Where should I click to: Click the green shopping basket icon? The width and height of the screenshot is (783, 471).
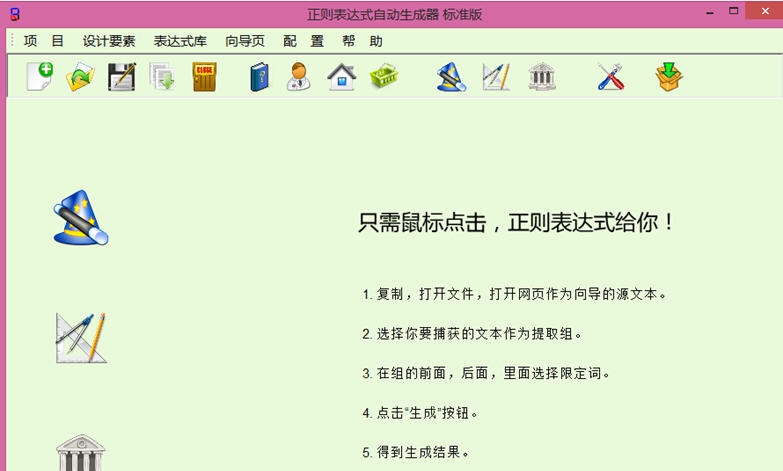tap(384, 77)
